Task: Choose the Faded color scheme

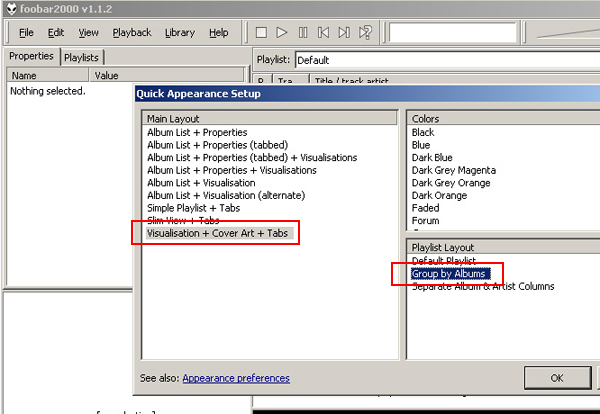Action: (x=425, y=208)
